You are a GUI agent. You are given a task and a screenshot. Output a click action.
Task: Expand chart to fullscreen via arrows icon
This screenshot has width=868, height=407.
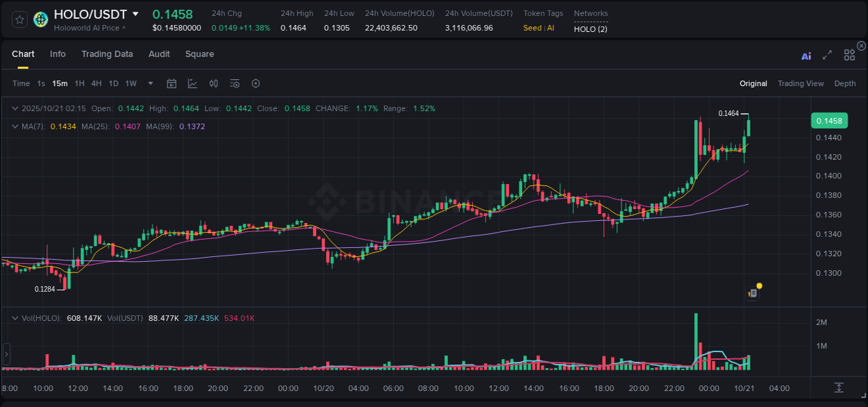(x=826, y=54)
